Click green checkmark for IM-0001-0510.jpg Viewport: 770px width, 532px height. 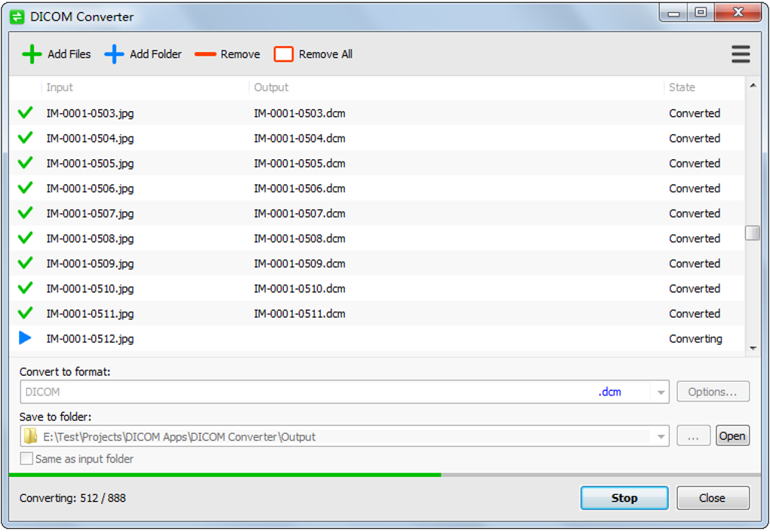(25, 288)
